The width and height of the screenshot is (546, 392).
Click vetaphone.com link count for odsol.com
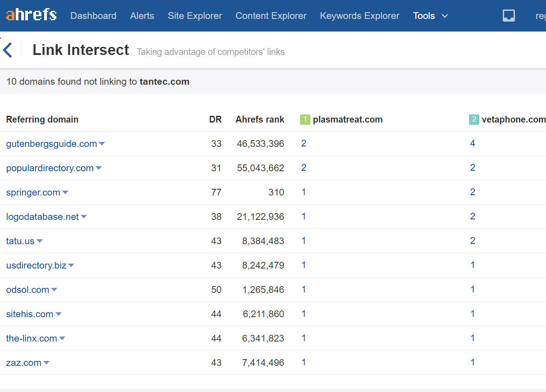tap(473, 289)
